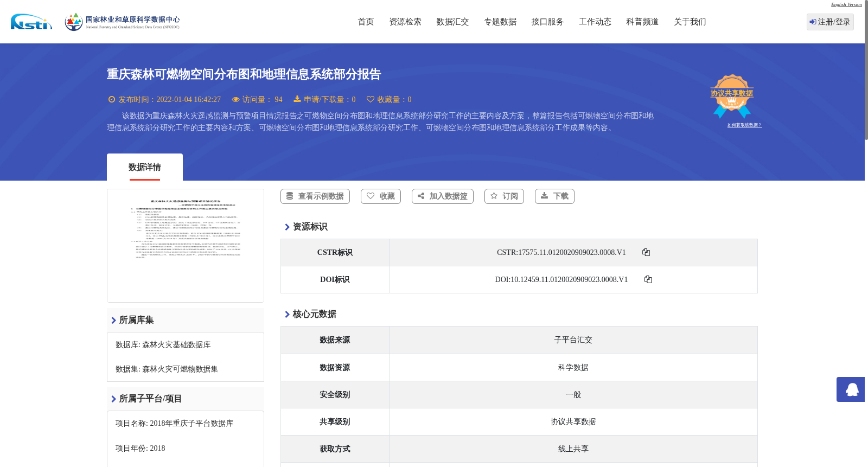Click the eye icon beside 访问量
Image resolution: width=868 pixels, height=467 pixels.
(x=235, y=99)
